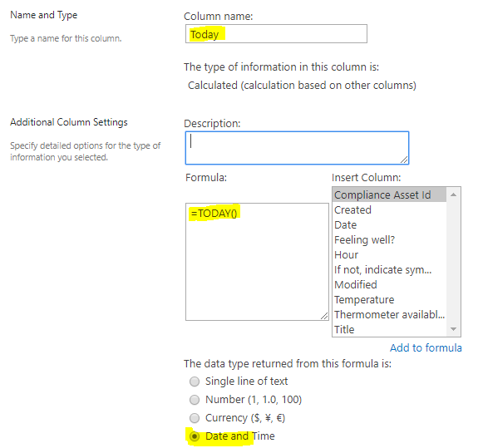Image resolution: width=478 pixels, height=448 pixels.
Task: Pick Temperature in the column list
Action: point(389,299)
